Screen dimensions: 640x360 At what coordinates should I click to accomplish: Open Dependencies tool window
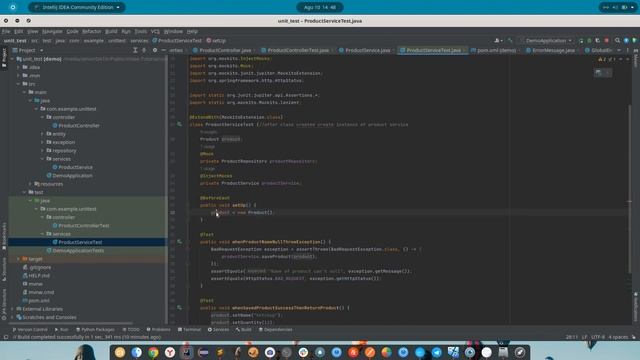276,329
